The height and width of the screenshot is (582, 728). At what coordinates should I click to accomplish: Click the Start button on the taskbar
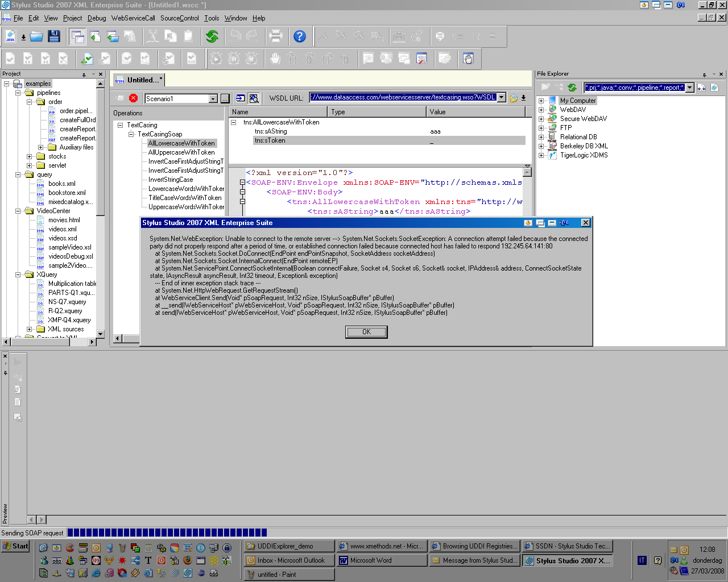(15, 546)
